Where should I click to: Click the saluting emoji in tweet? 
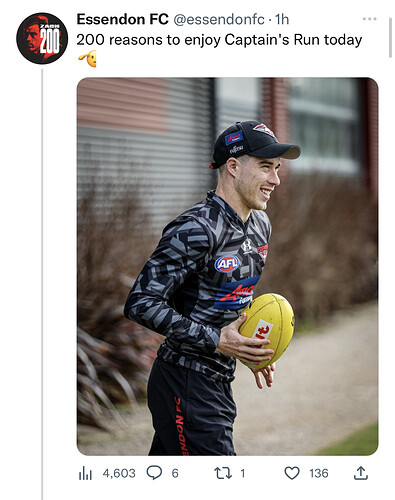point(87,58)
